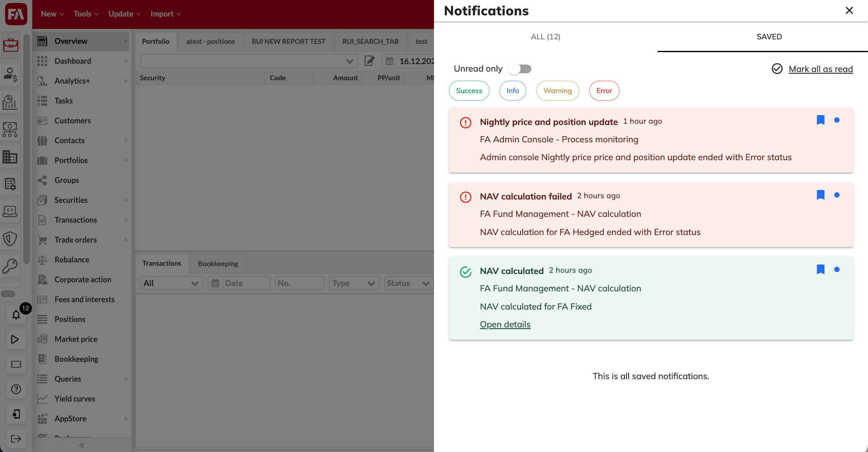Open the help question mark icon
Screen dimensions: 868x452
click(x=16, y=389)
